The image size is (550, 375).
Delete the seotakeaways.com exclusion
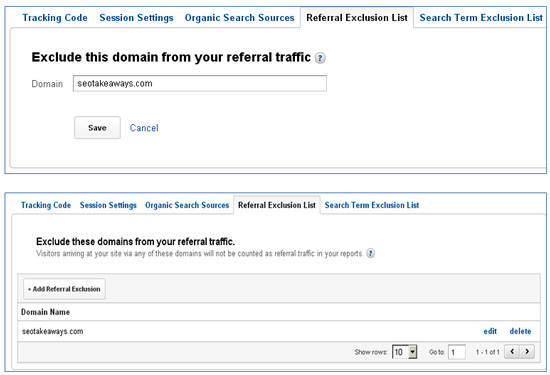coord(520,331)
